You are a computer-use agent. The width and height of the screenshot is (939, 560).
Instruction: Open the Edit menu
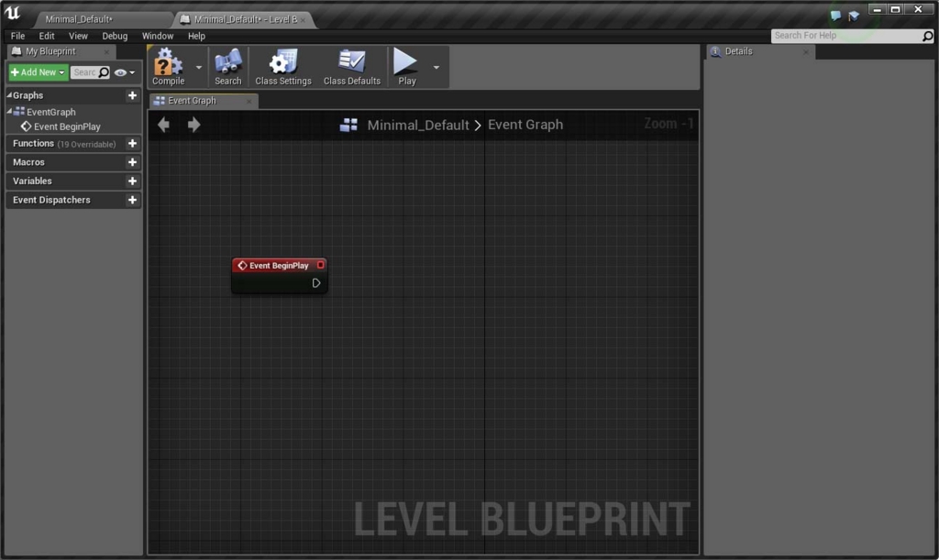[47, 36]
